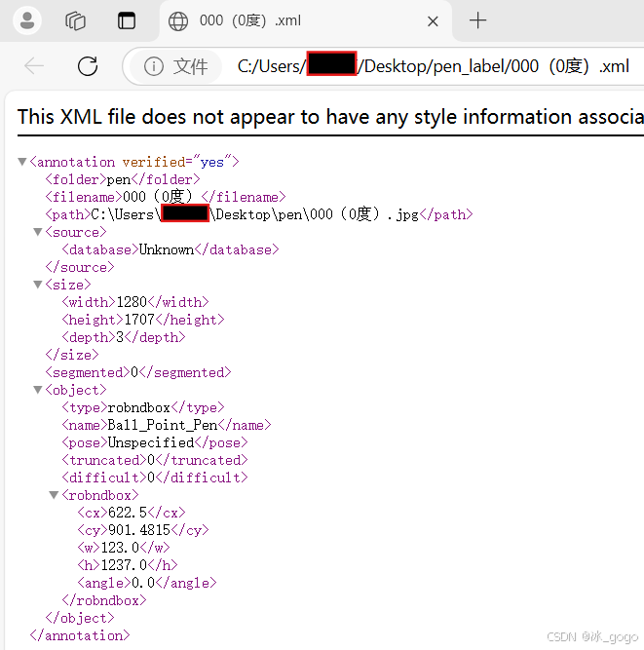Click the height value 1707

[139, 320]
